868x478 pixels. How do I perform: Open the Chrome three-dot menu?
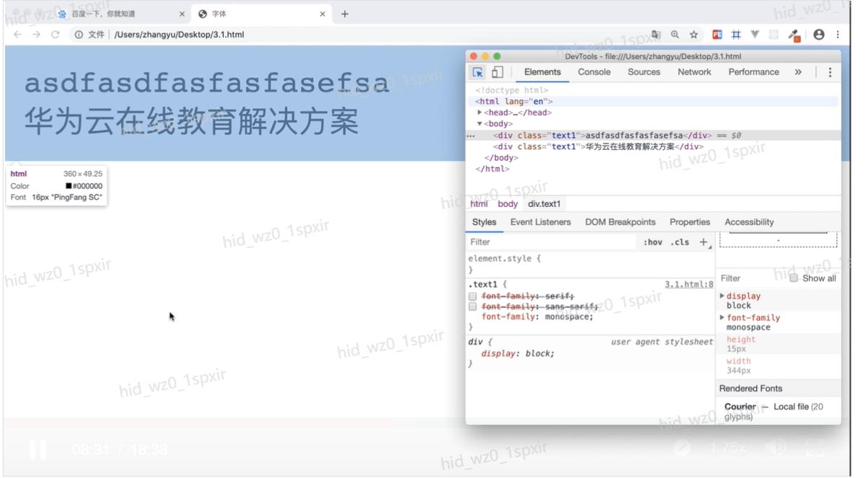point(838,35)
